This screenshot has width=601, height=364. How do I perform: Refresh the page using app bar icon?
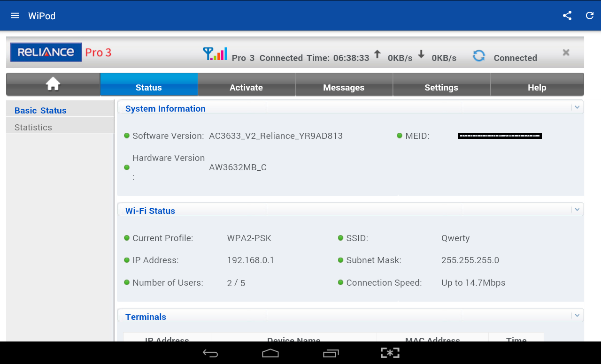pyautogui.click(x=590, y=15)
